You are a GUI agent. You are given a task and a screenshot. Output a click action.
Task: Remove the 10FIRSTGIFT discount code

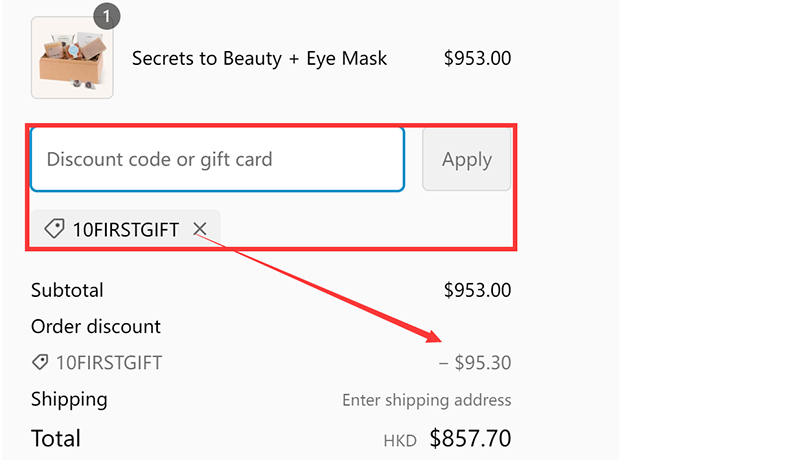point(200,230)
